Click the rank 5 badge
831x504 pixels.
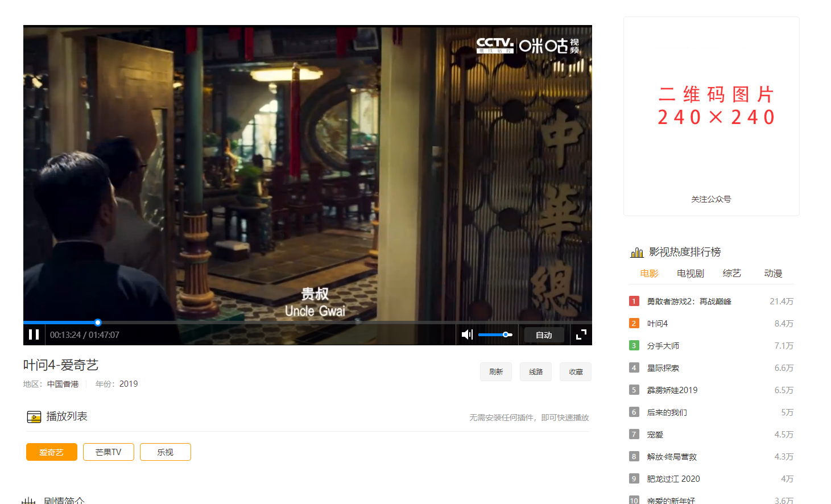634,390
